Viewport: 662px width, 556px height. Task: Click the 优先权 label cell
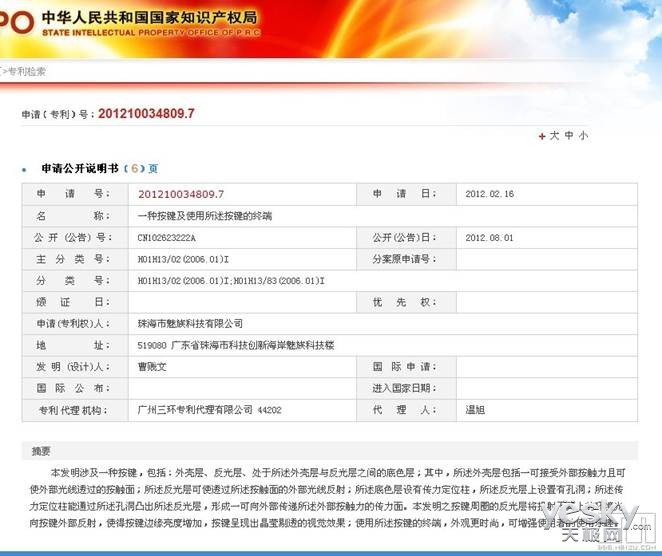pyautogui.click(x=406, y=302)
